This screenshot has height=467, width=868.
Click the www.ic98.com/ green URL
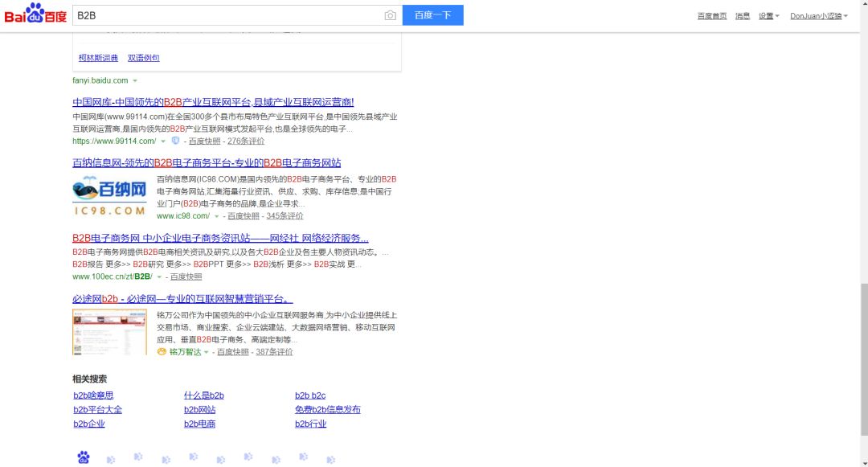click(183, 215)
